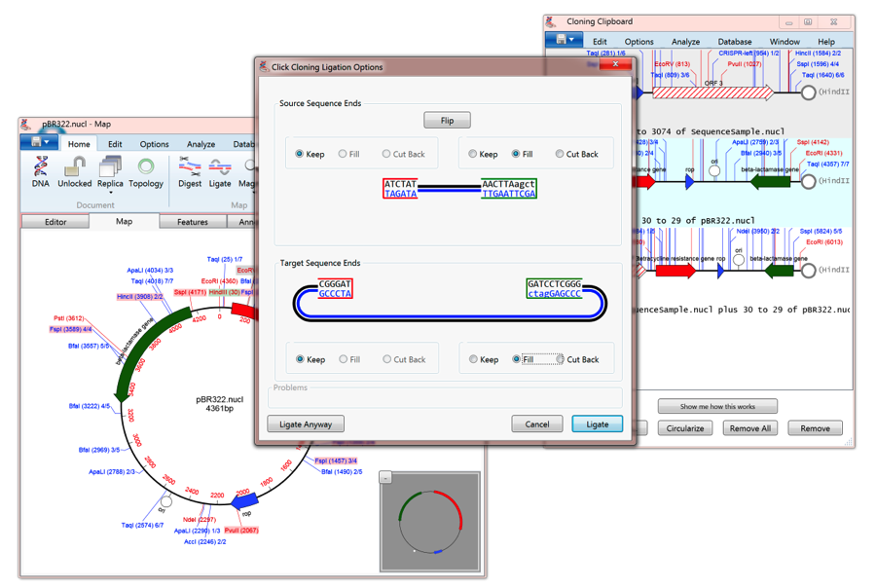Enable Fill for the source sequence right end
The width and height of the screenshot is (876, 588).
(x=517, y=154)
